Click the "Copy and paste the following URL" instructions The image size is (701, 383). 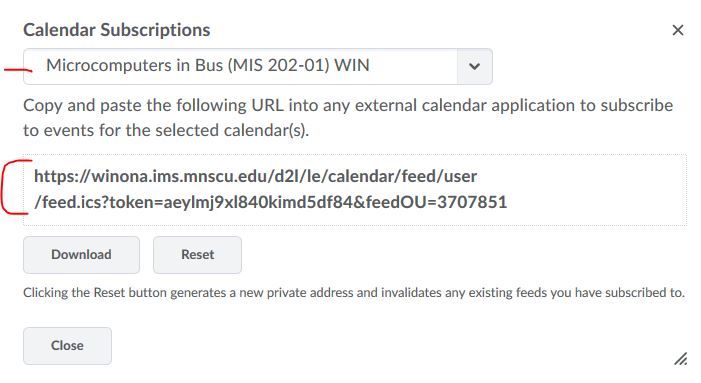(x=348, y=118)
